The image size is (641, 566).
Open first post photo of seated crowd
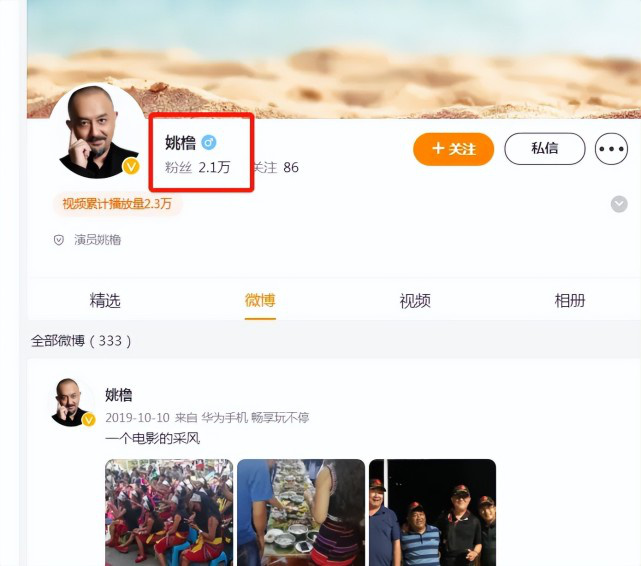click(x=169, y=512)
